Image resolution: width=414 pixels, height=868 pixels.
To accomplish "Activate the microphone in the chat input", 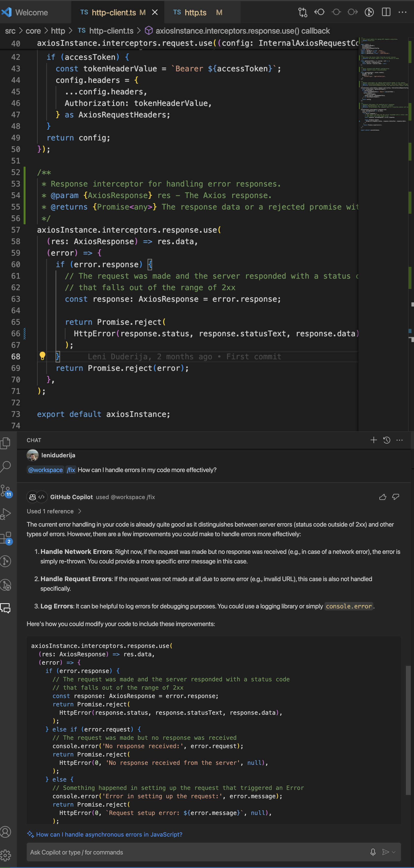I will click(373, 852).
